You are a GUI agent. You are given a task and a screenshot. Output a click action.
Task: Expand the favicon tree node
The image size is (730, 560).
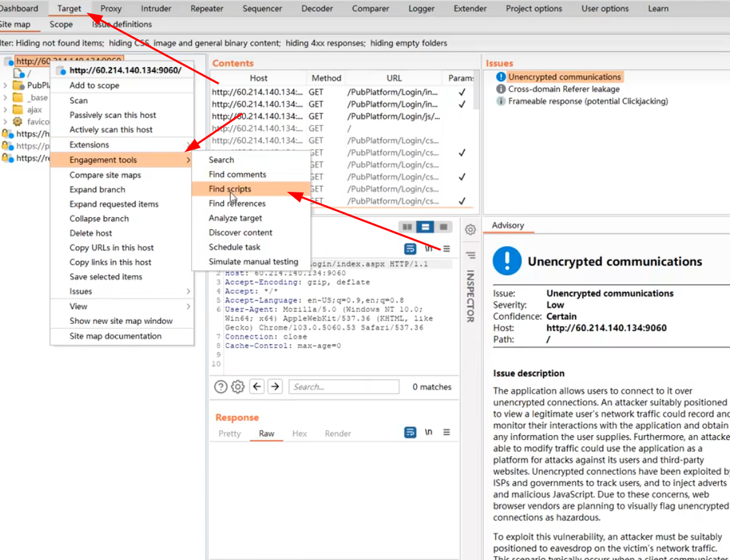pyautogui.click(x=5, y=121)
